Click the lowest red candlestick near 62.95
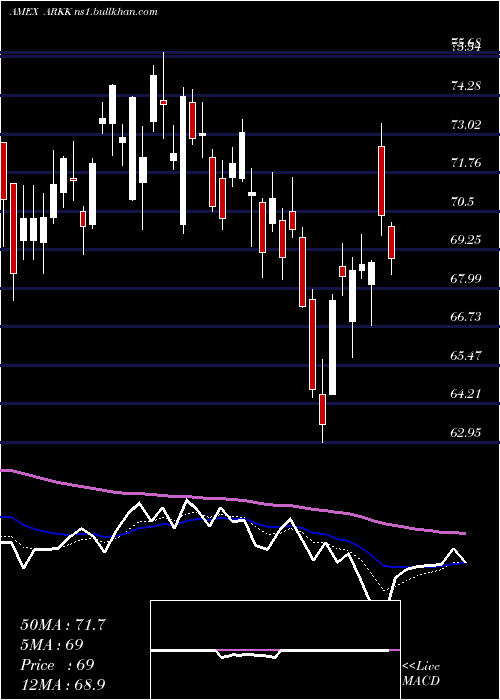The image size is (500, 700). 322,409
